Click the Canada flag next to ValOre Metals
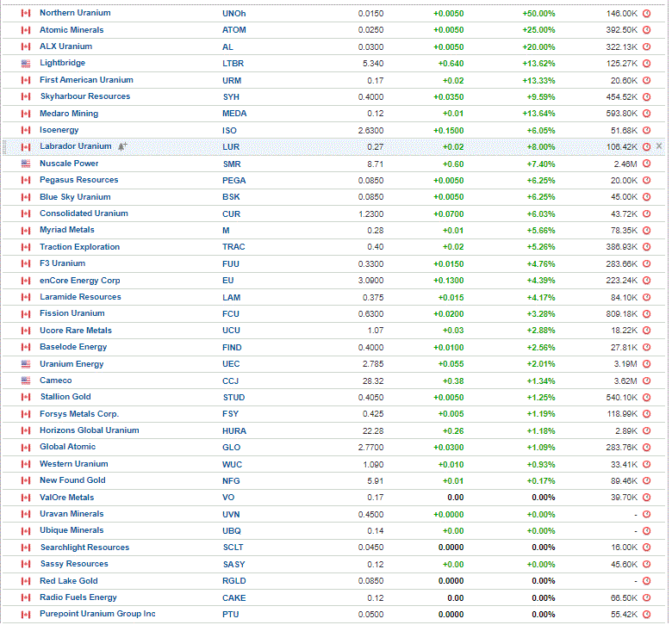This screenshot has height=625, width=672. [26, 498]
